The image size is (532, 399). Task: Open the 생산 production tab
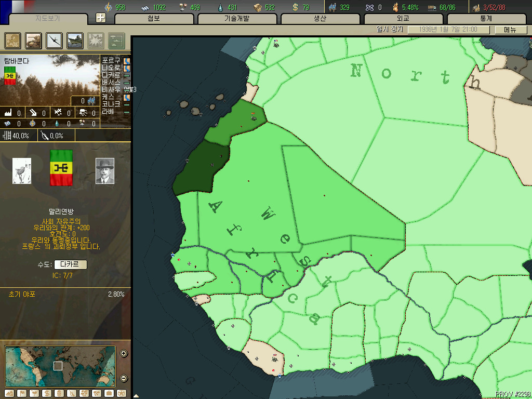click(x=320, y=19)
